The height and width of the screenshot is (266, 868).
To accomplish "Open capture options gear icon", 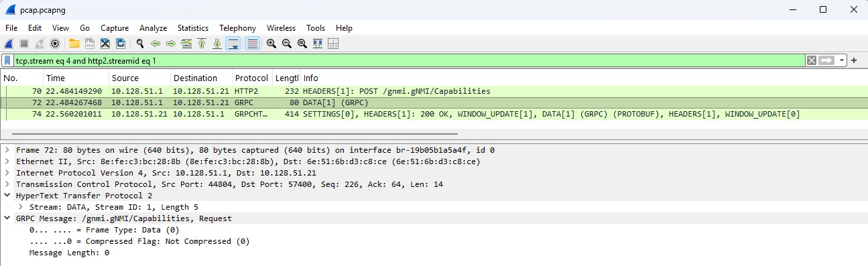I will [x=55, y=44].
